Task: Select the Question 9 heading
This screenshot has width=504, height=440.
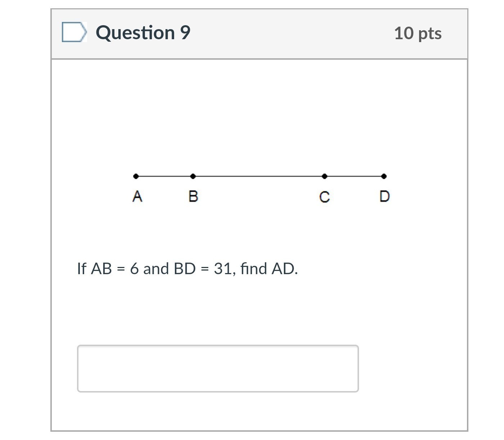Action: (143, 33)
